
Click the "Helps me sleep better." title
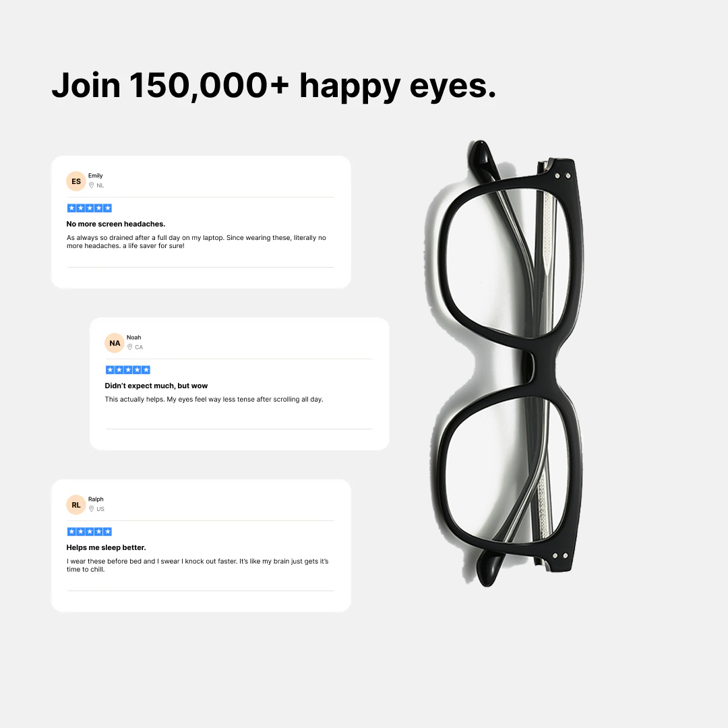(x=106, y=547)
